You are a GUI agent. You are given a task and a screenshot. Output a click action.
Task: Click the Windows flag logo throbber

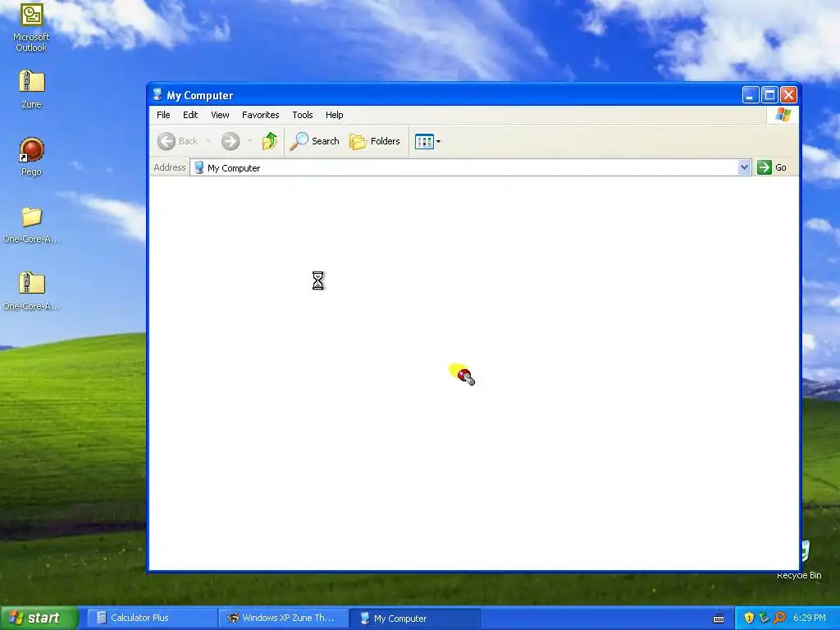[783, 115]
